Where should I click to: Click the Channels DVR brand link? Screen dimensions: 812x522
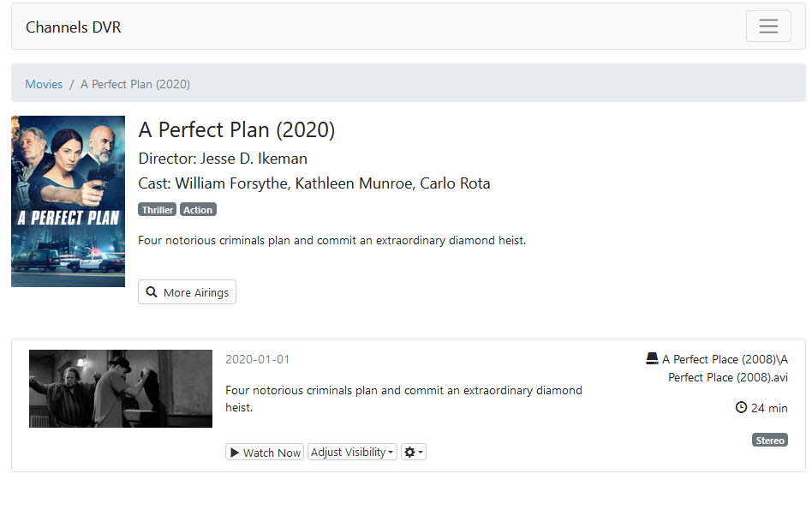tap(74, 27)
